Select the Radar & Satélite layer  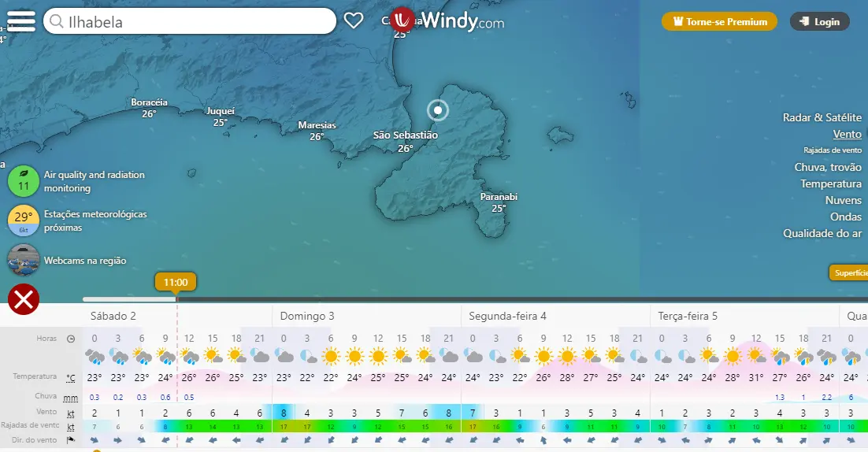pyautogui.click(x=822, y=117)
